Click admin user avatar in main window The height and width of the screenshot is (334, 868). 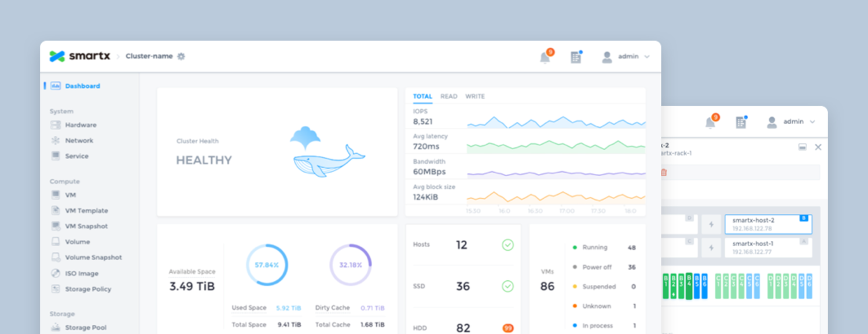606,57
